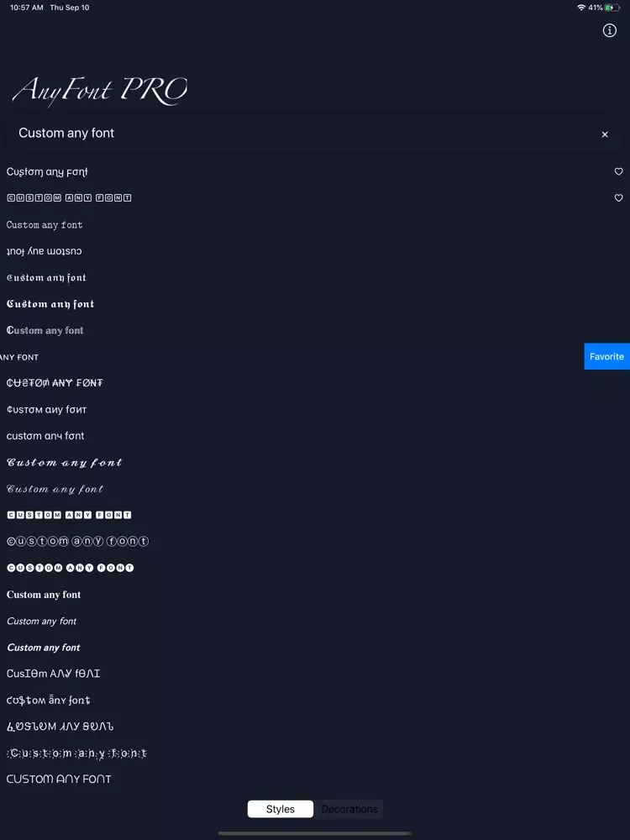Switch to the Decorations tab
This screenshot has height=840, width=630.
(x=349, y=809)
